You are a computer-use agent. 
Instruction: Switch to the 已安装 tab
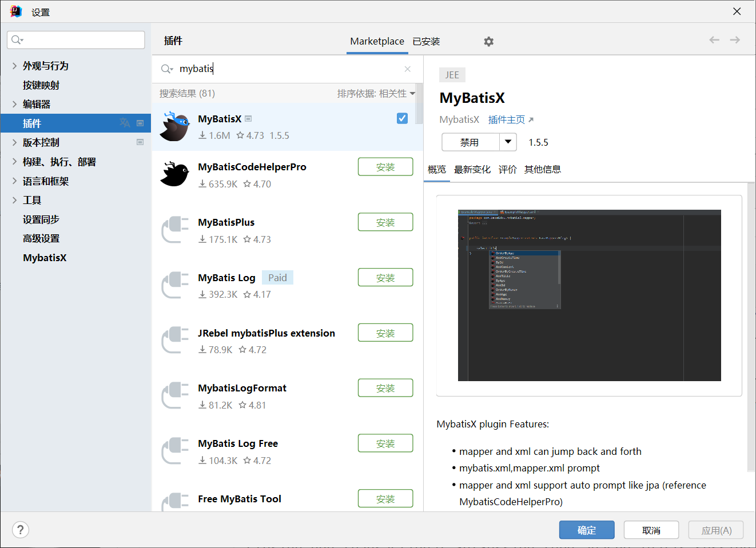click(427, 41)
